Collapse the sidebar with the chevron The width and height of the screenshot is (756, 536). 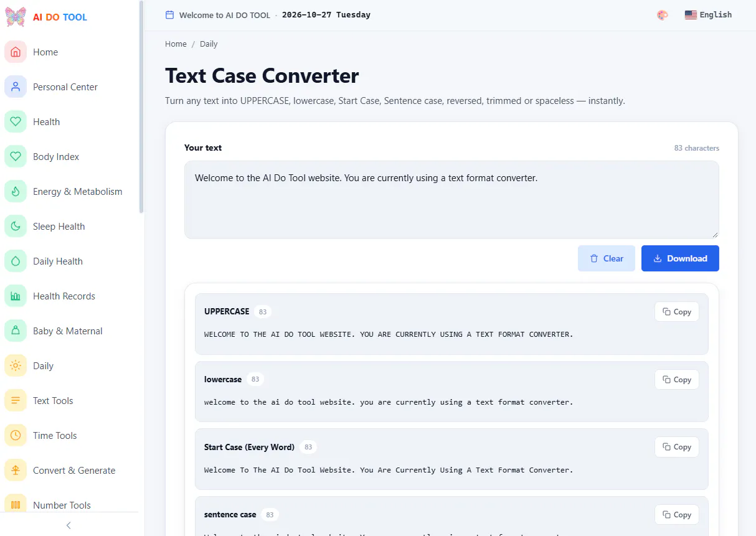click(69, 525)
